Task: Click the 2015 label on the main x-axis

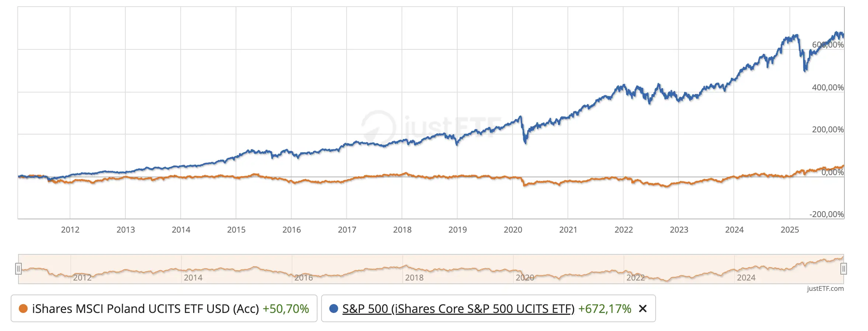Action: point(236,230)
